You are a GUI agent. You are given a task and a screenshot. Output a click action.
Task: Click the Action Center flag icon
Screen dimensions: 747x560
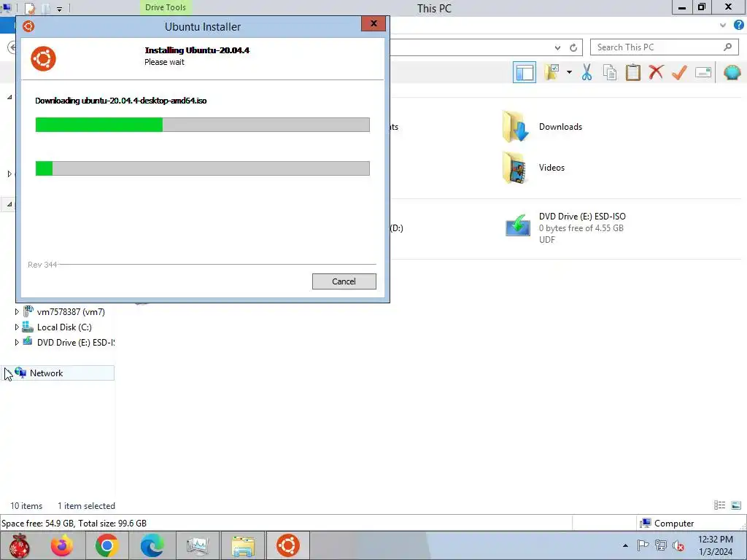coord(643,545)
